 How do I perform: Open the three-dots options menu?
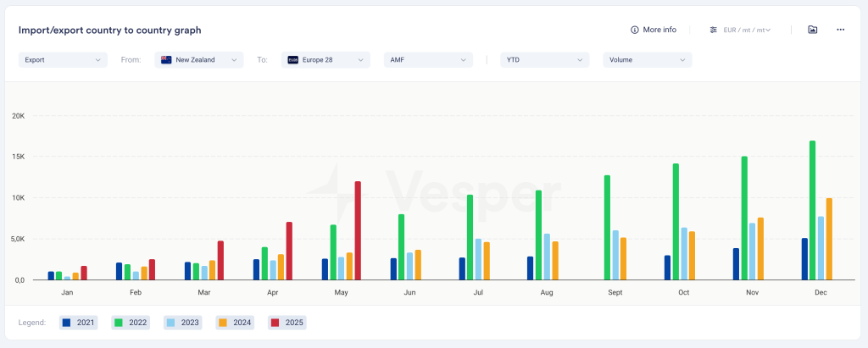(840, 30)
